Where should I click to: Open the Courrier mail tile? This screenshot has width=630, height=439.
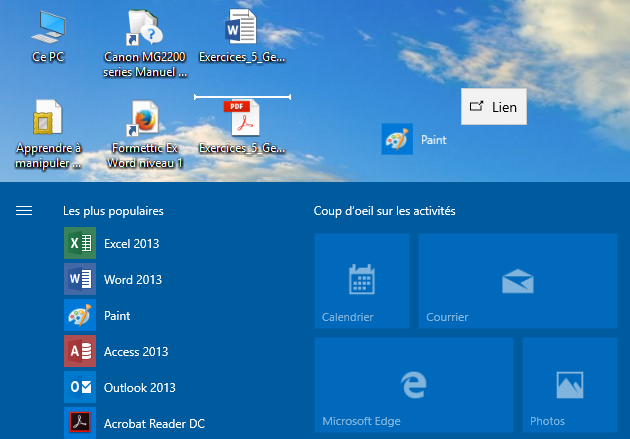point(518,281)
